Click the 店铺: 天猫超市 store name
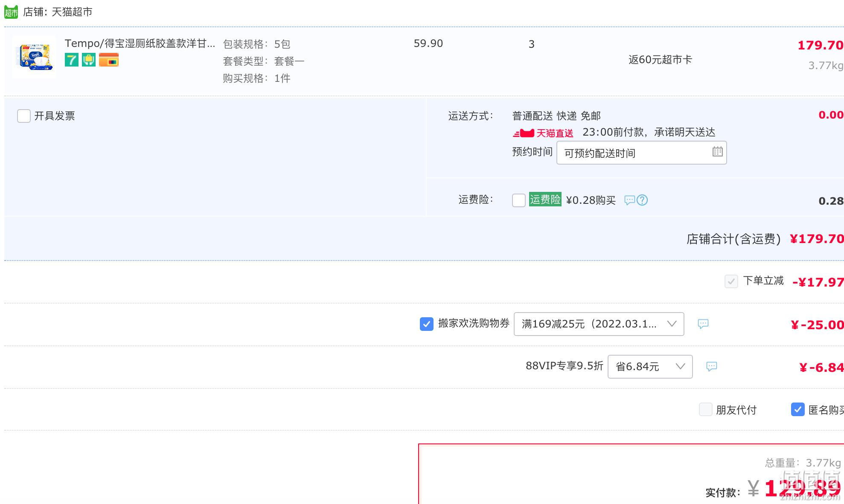The height and width of the screenshot is (504, 844). 58,12
